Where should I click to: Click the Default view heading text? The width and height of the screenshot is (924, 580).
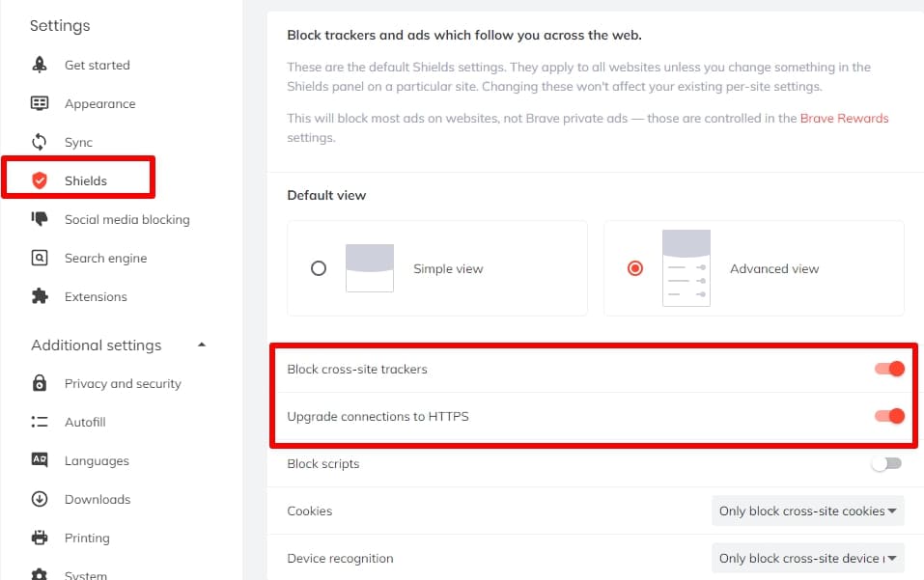click(326, 196)
